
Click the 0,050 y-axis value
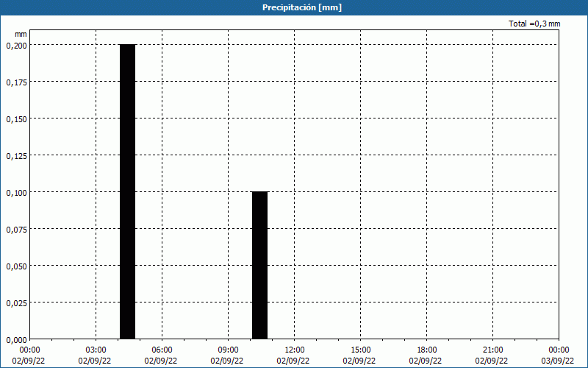16,266
